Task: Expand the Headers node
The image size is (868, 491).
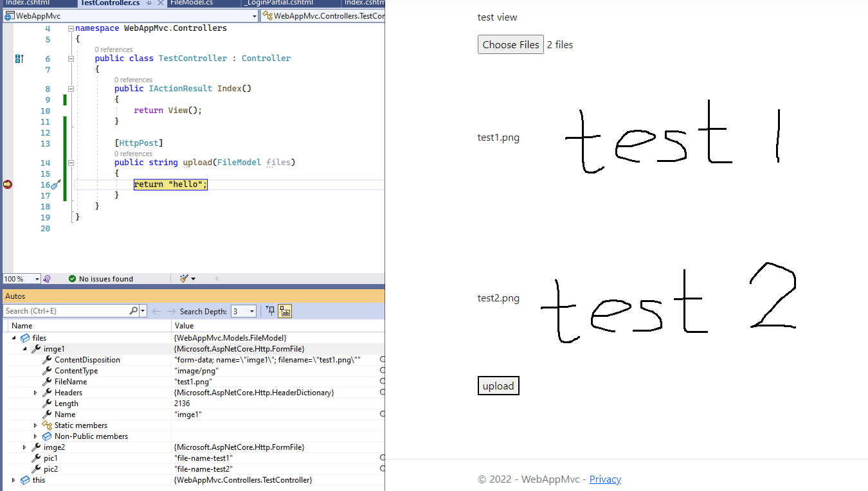Action: tap(36, 393)
